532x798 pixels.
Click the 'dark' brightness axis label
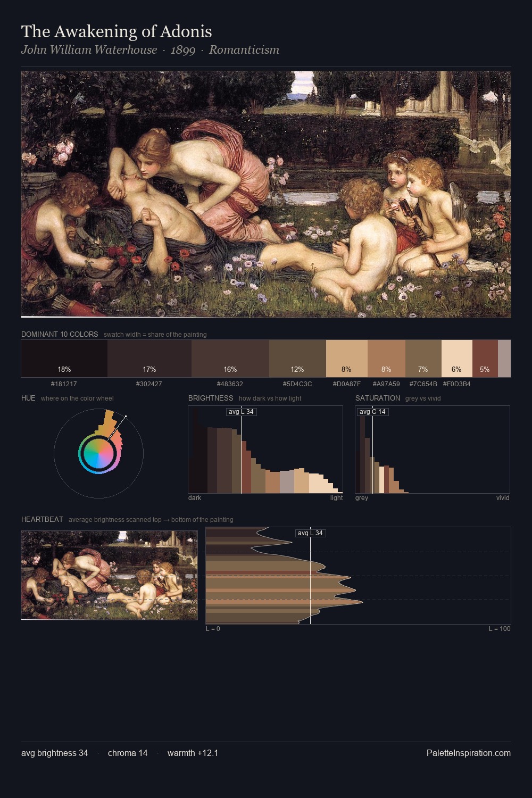[x=195, y=498]
